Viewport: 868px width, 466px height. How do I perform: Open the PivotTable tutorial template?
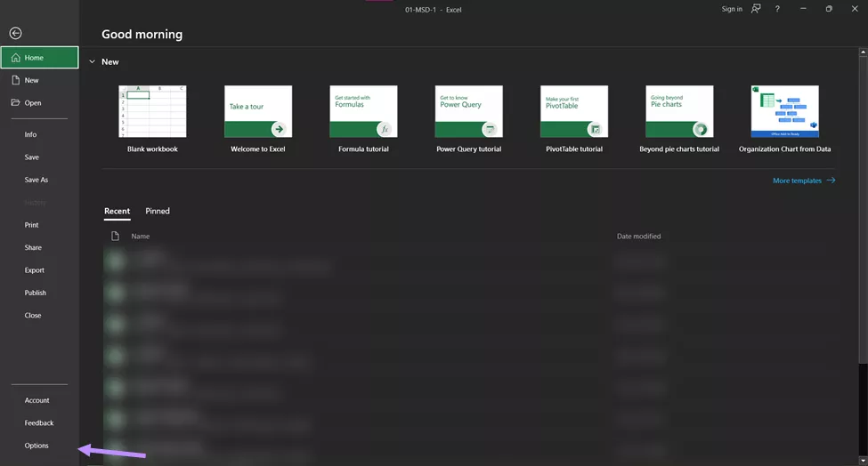573,112
